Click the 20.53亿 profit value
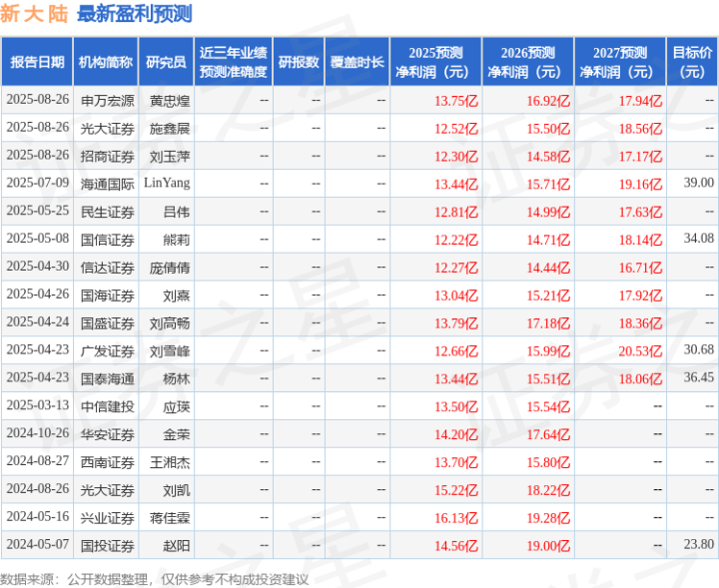The height and width of the screenshot is (588, 719). (x=640, y=351)
